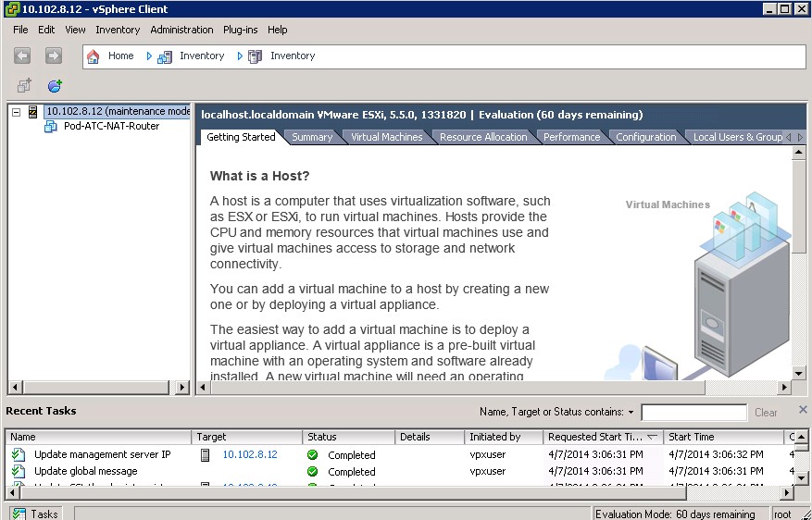Click the forward navigation arrow icon
Image resolution: width=812 pixels, height=520 pixels.
tap(53, 56)
